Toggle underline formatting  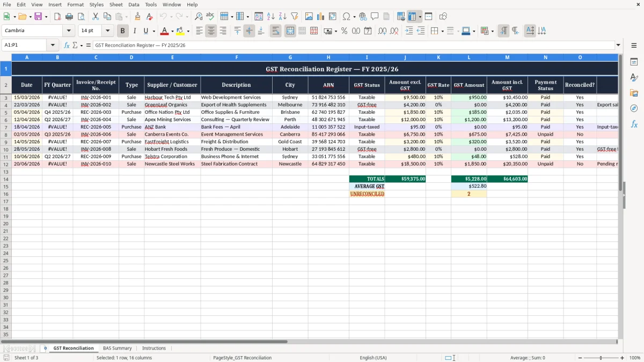point(145,31)
